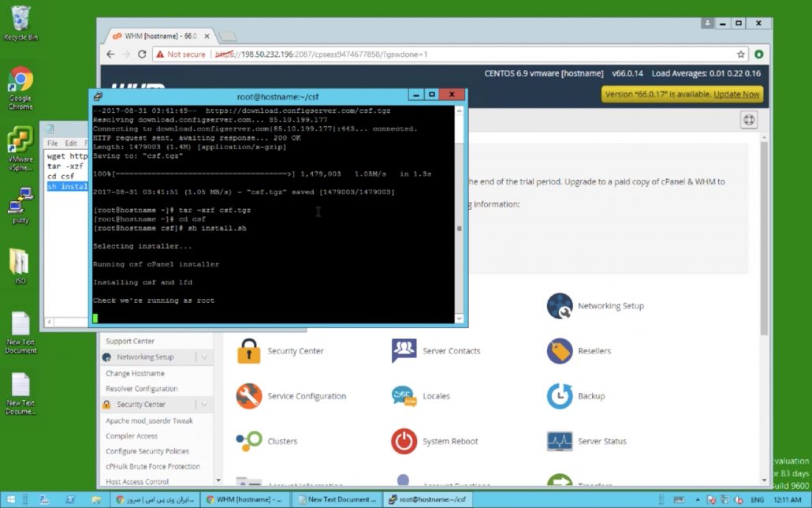Open the Backup icon

560,396
